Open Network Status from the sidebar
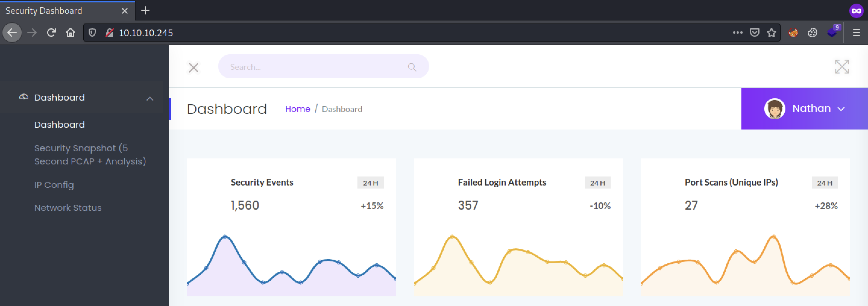 point(68,208)
